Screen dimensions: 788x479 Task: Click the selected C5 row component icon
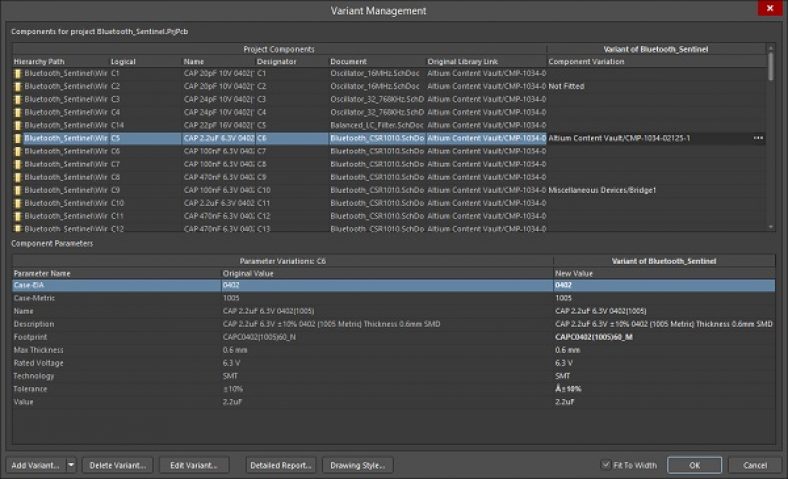tap(18, 138)
